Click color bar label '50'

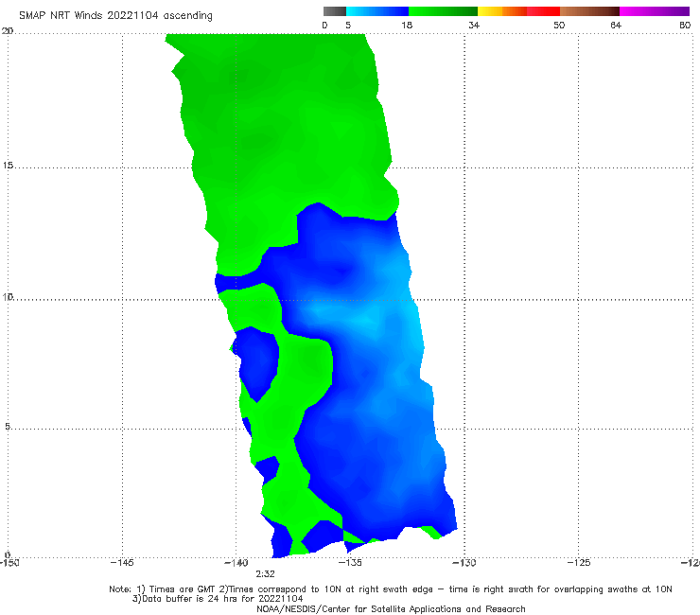coord(559,26)
